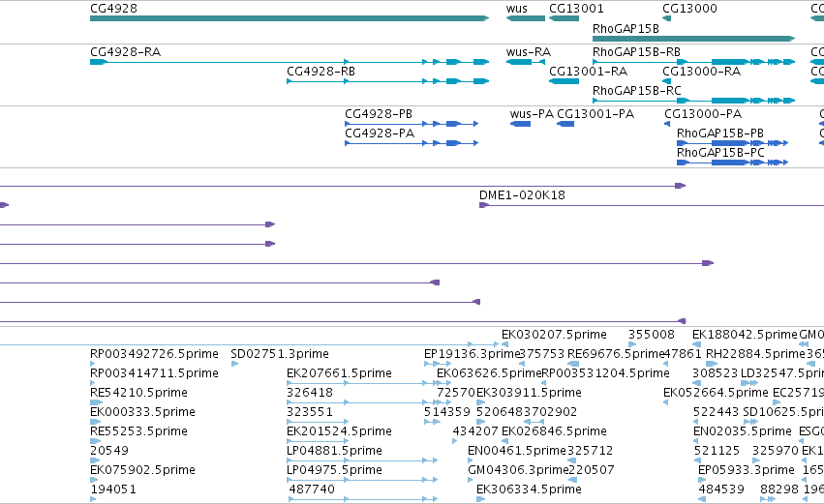The height and width of the screenshot is (504, 824).
Task: Select the CG13001 gene label
Action: click(576, 9)
